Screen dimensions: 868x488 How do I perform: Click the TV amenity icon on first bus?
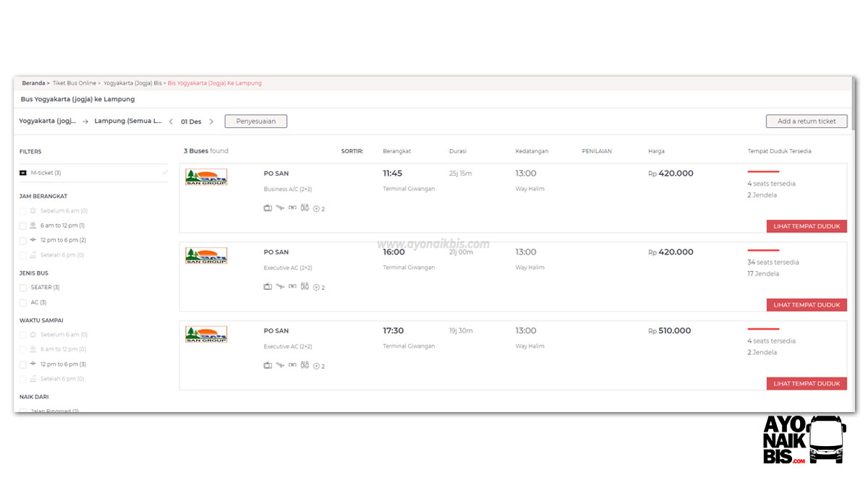(268, 207)
